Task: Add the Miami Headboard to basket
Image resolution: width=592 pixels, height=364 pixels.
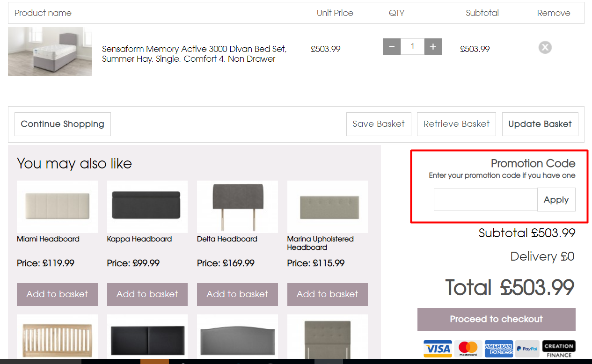Action: tap(57, 294)
